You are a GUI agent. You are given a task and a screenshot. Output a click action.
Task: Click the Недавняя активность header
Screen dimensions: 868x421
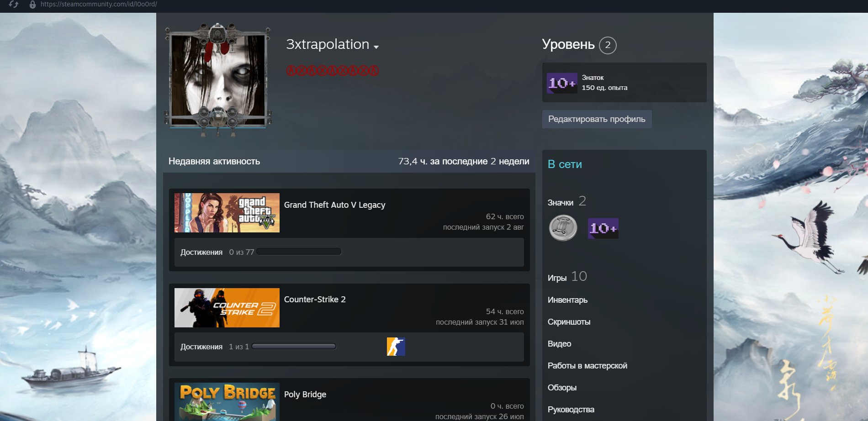pos(214,161)
